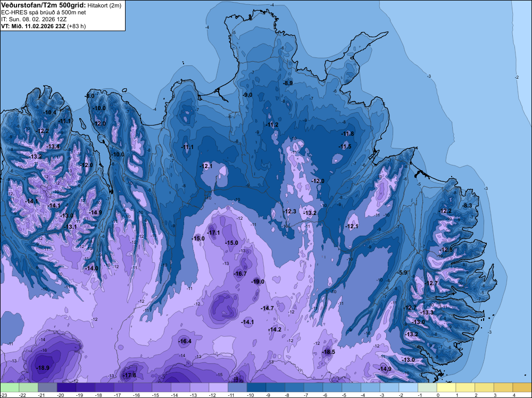Pick the legend swatch labeled -7

(x=313, y=387)
